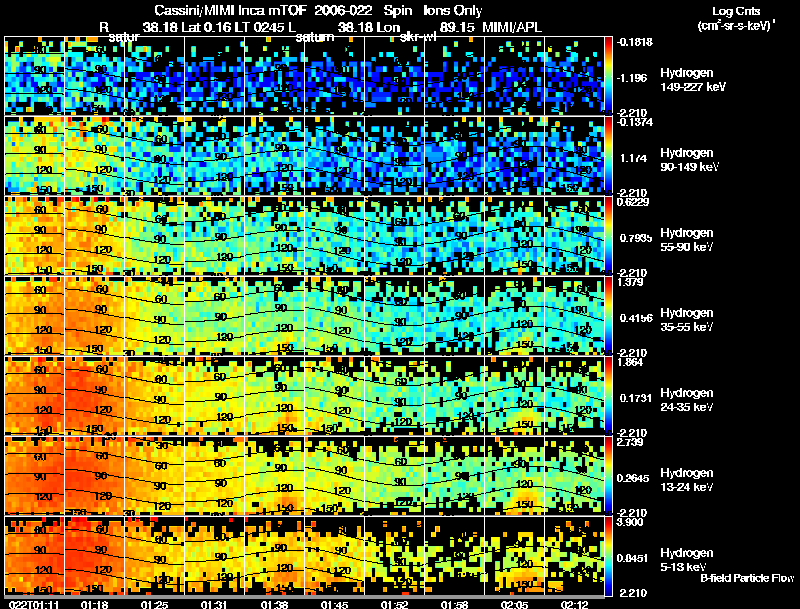Click the '01:25' time axis label
The height and width of the screenshot is (609, 800).
(x=155, y=605)
